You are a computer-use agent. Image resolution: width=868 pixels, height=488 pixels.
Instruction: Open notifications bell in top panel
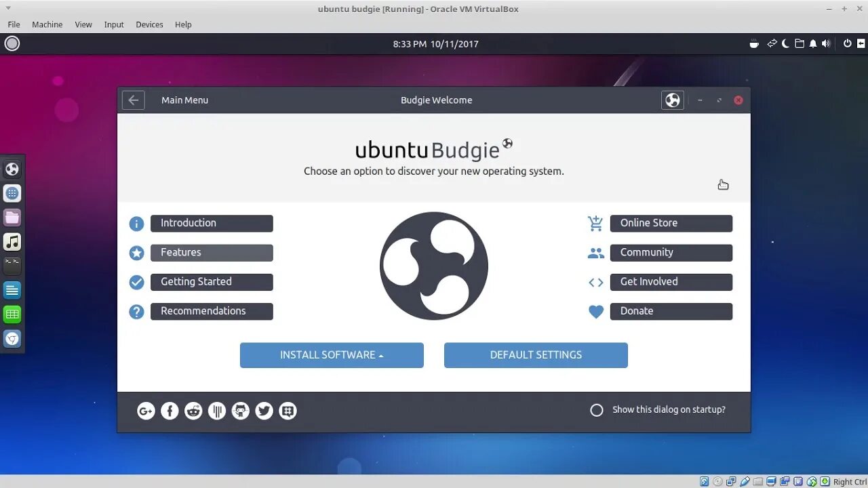813,44
